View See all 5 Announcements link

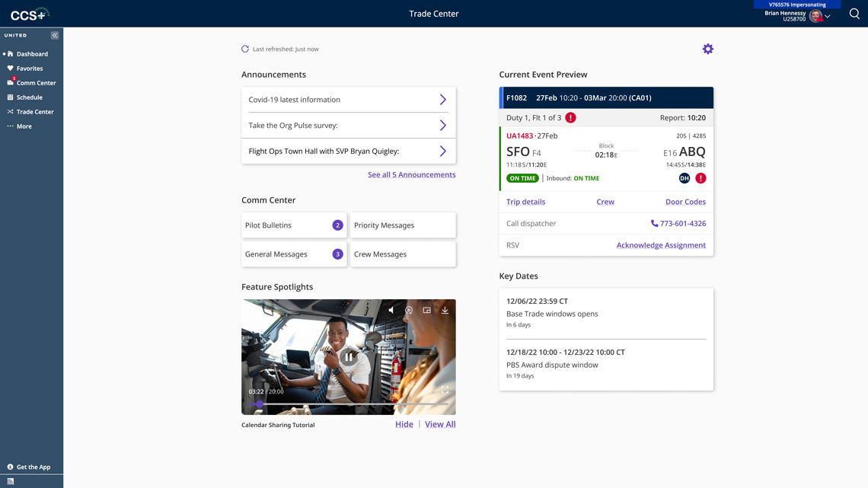(x=411, y=174)
